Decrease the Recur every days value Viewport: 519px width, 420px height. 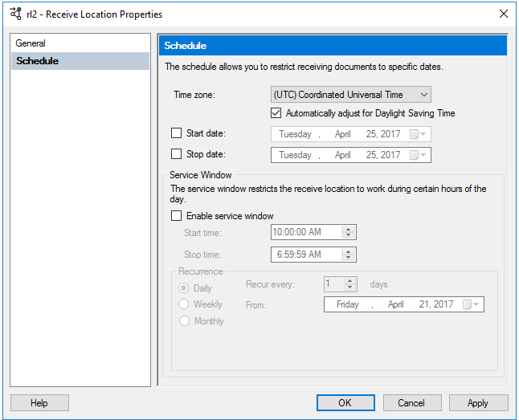pos(349,287)
